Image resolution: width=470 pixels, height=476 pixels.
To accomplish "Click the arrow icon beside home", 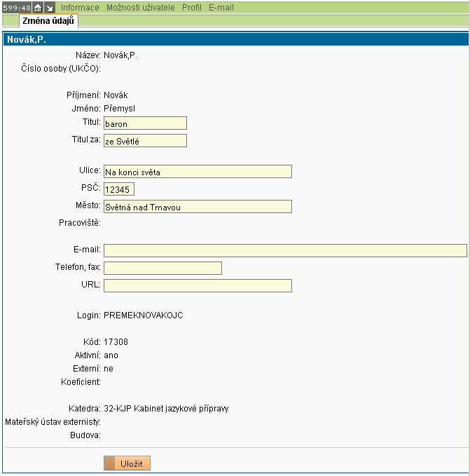I will pyautogui.click(x=49, y=8).
